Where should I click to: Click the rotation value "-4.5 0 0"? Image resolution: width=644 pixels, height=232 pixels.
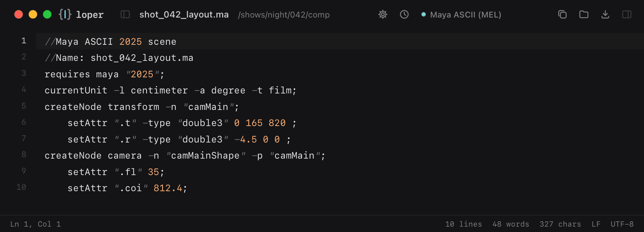tap(257, 140)
